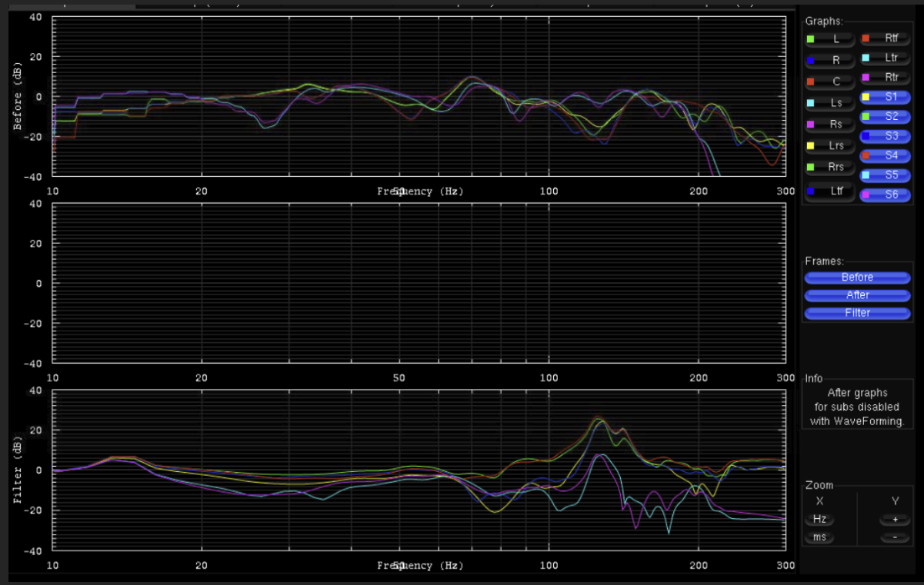Hide the Filter frame

857,313
